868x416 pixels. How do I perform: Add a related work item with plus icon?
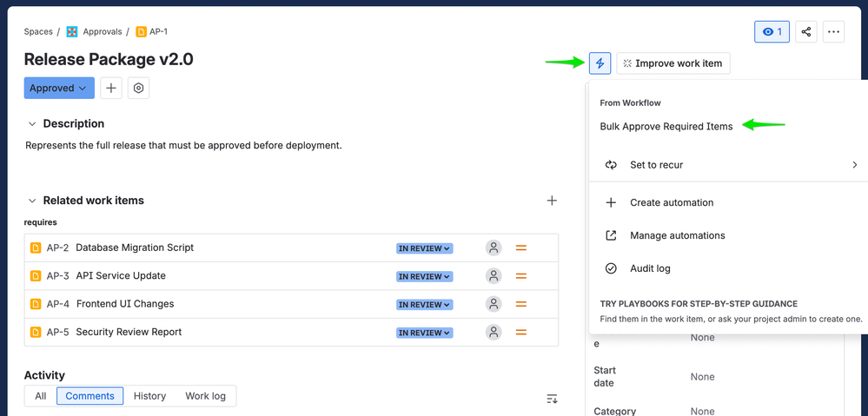pos(552,201)
